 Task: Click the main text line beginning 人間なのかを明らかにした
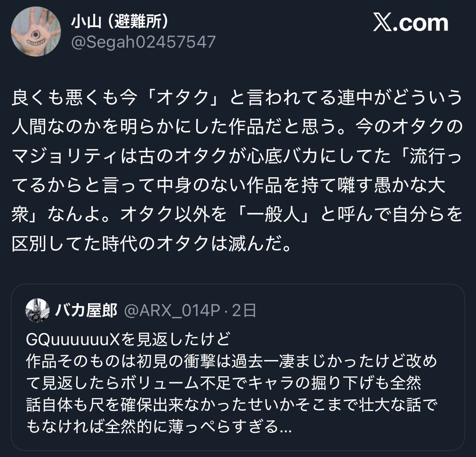pyautogui.click(x=237, y=126)
